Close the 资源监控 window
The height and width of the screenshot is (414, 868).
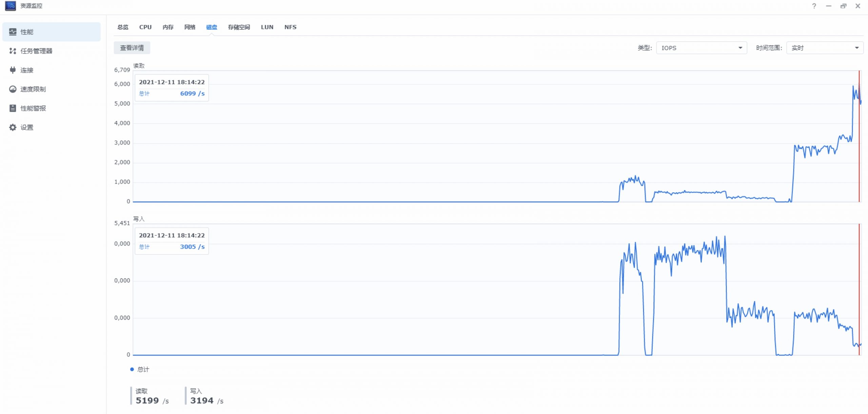858,6
